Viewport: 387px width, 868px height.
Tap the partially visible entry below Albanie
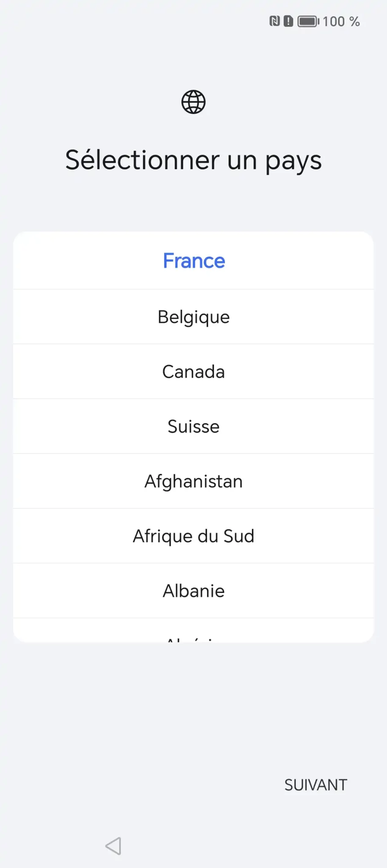tap(193, 634)
